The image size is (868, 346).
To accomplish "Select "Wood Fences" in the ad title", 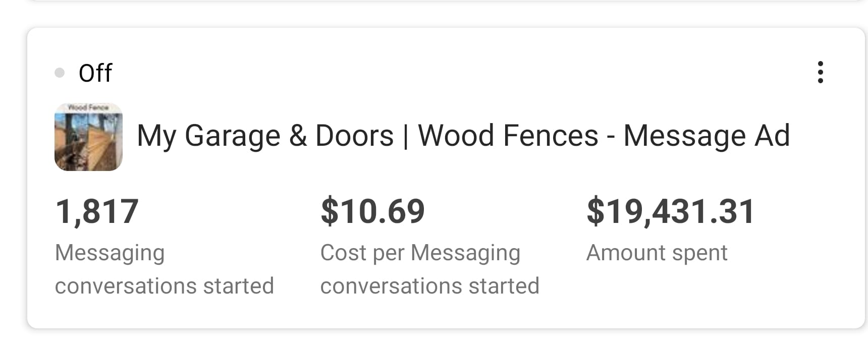I will pyautogui.click(x=508, y=136).
